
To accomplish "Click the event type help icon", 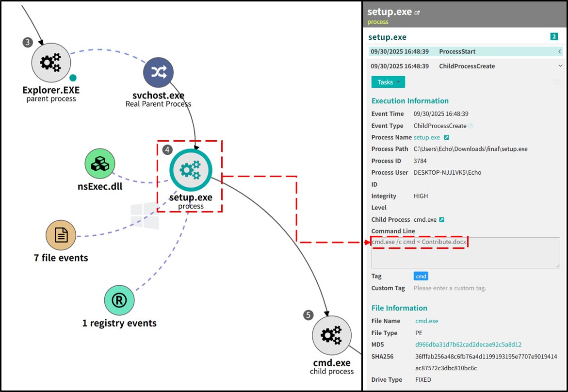I will 471,126.
